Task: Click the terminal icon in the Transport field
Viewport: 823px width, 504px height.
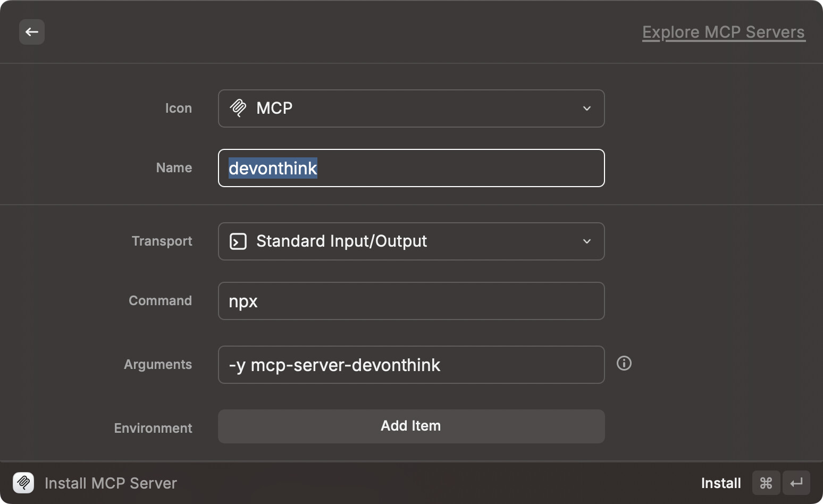Action: pyautogui.click(x=238, y=241)
